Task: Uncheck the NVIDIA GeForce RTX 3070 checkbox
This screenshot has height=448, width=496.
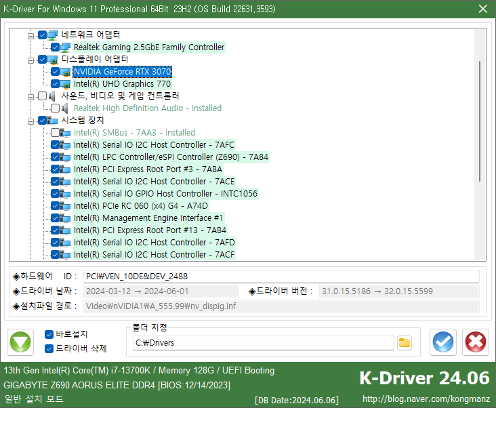Action: [x=55, y=71]
